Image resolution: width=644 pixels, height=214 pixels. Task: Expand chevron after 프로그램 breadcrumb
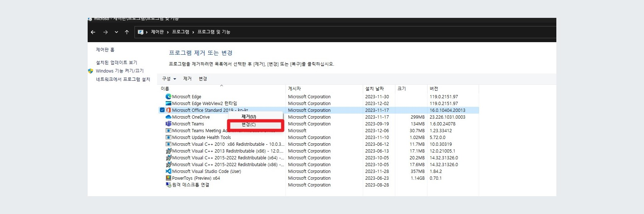(193, 32)
